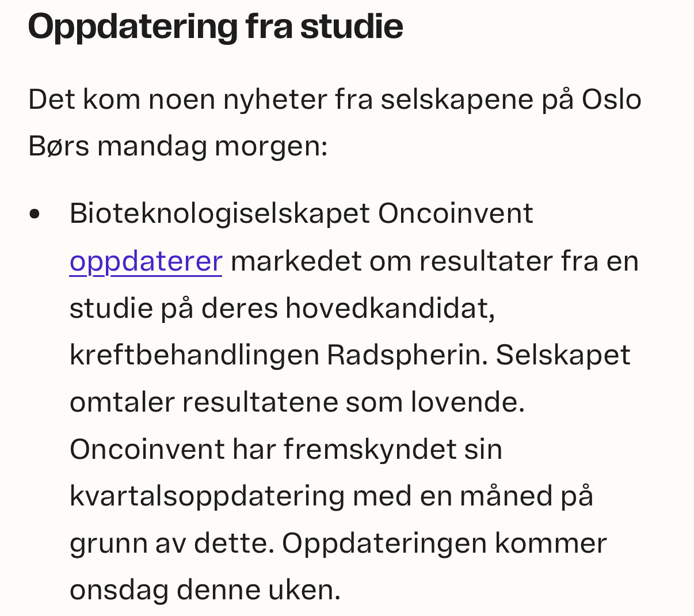
Task: Click the word 'kvartalsoppdatering'
Action: coord(207,496)
